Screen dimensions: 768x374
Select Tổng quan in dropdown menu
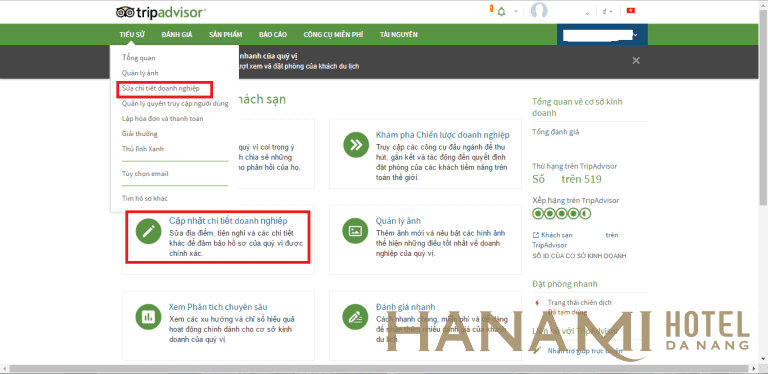point(139,58)
